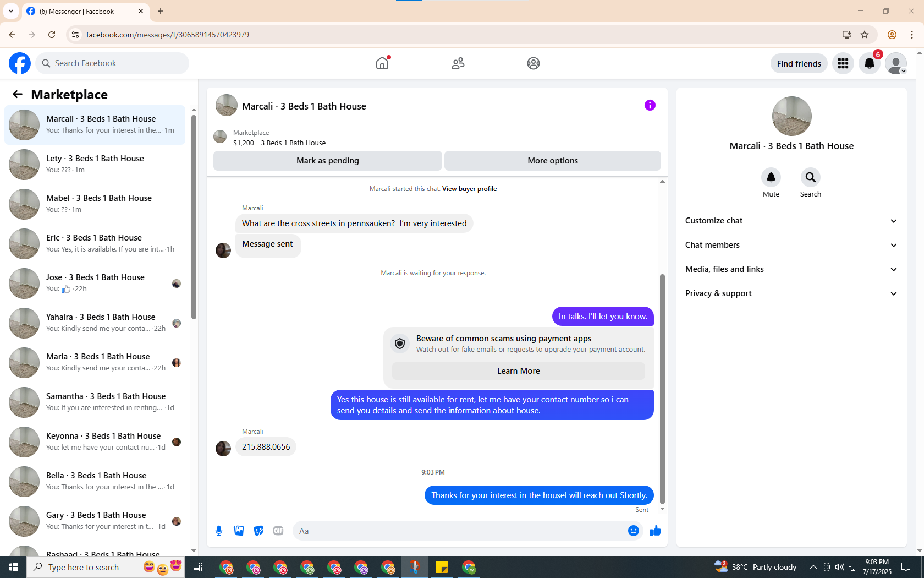Open the notifications bell with badge

point(870,63)
